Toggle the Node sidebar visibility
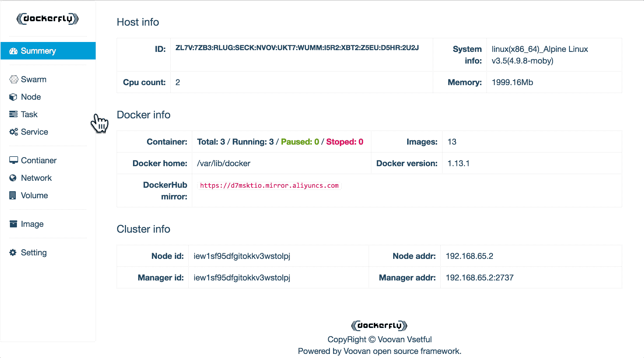Image resolution: width=644 pixels, height=358 pixels. click(31, 96)
